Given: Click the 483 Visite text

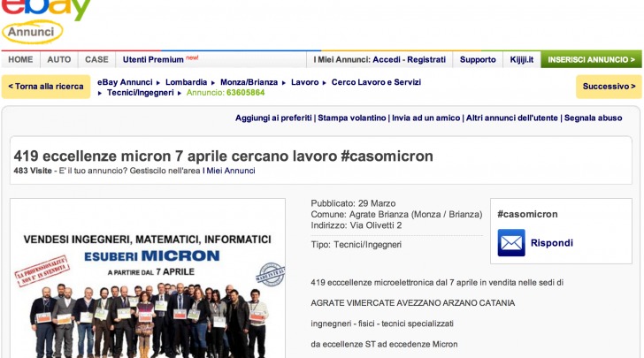Looking at the screenshot, I should (x=33, y=171).
